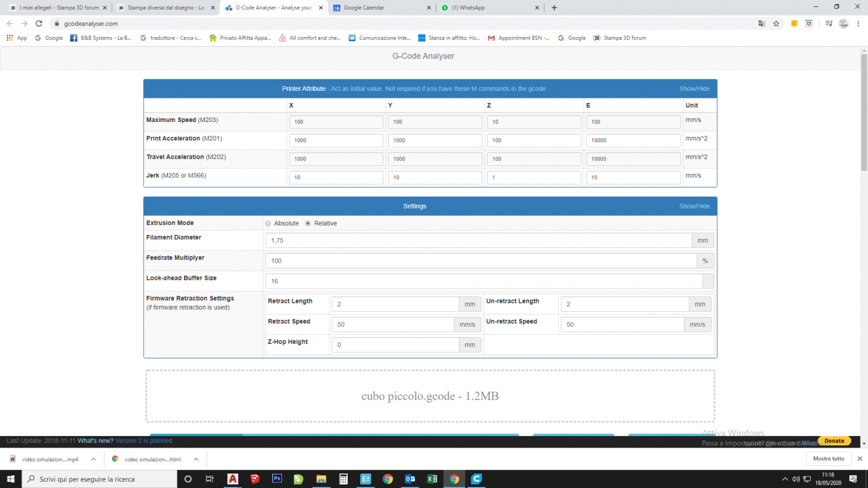868x488 pixels.
Task: Open the Calculator app in the taskbar
Action: click(x=344, y=479)
